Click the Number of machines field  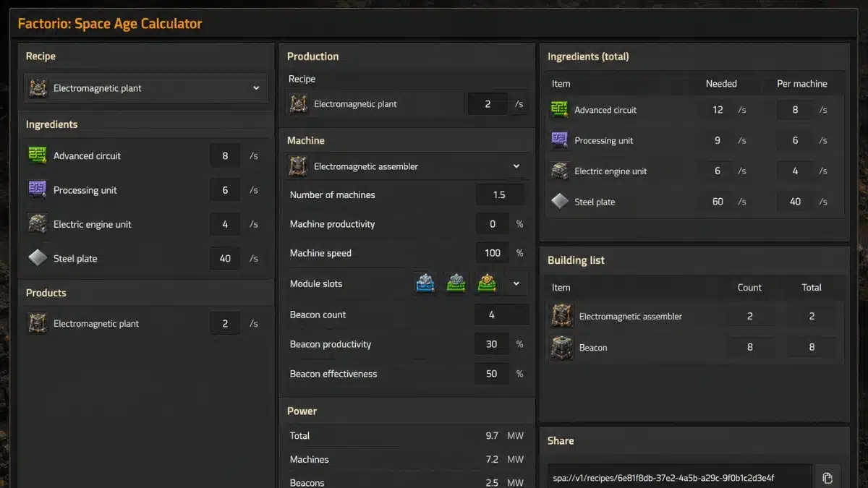[x=501, y=194]
